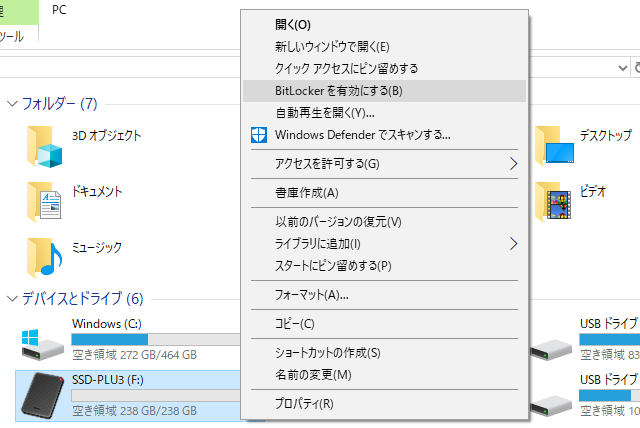Image resolution: width=640 pixels, height=428 pixels.
Task: Click the ミュージック folder label
Action: tap(97, 247)
